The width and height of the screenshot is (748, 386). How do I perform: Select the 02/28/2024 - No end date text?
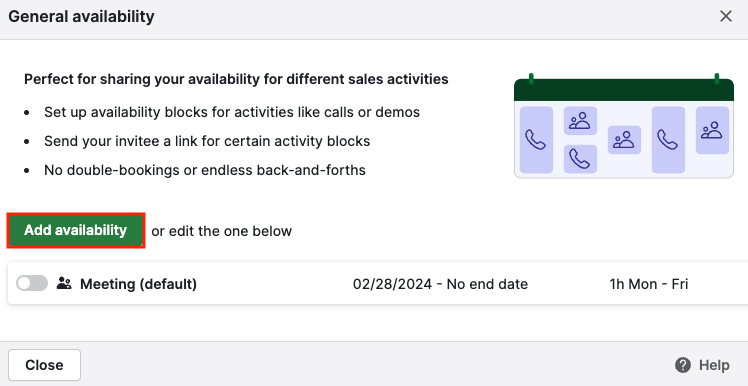(x=440, y=284)
